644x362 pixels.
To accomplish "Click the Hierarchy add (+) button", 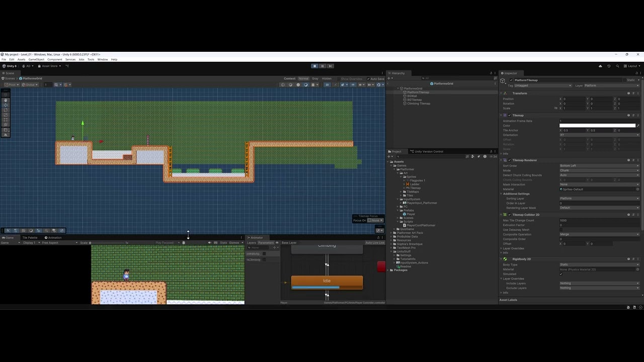I will pos(389,78).
